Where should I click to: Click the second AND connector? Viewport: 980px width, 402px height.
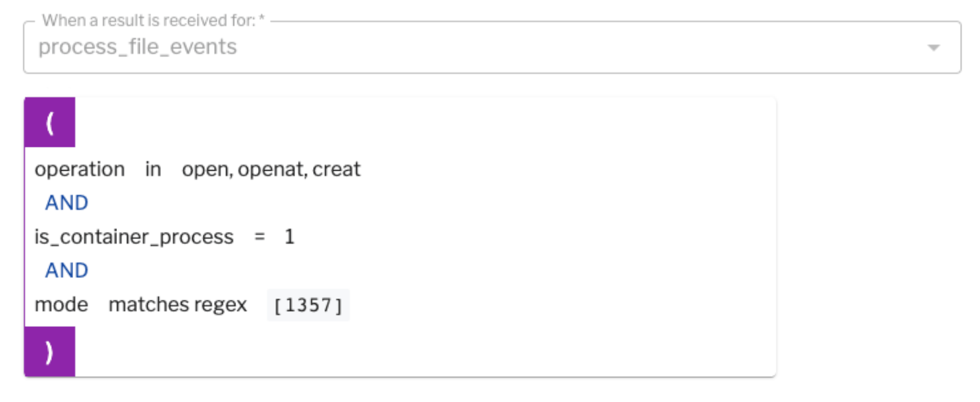pyautogui.click(x=66, y=270)
